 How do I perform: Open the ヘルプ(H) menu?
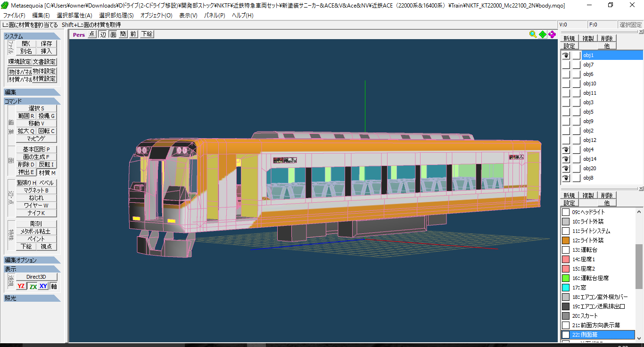point(242,15)
